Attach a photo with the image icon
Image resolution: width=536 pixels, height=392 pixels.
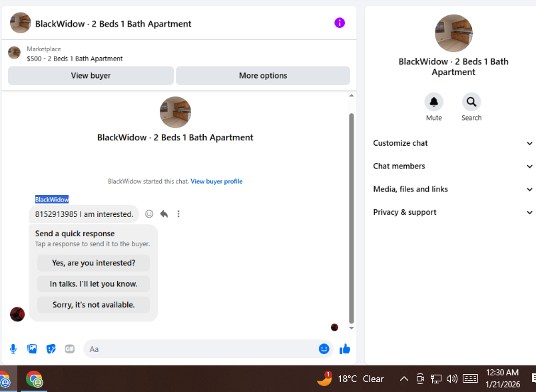(x=32, y=349)
